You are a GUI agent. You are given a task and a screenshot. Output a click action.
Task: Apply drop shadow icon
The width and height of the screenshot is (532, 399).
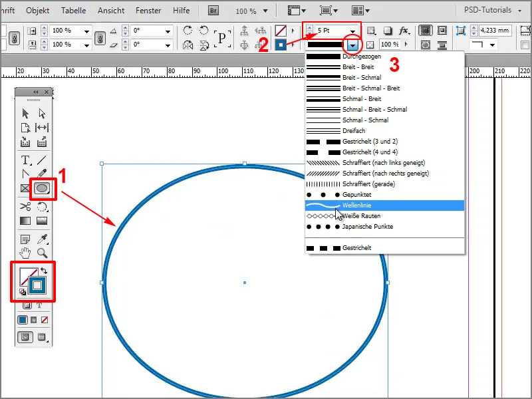pyautogui.click(x=388, y=31)
